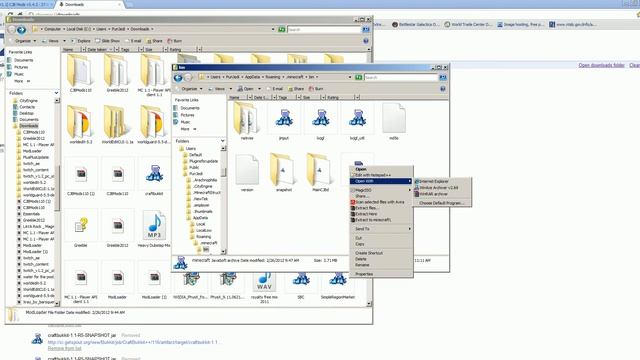Select the craftbukkit jar in Downloads window

[x=154, y=177]
